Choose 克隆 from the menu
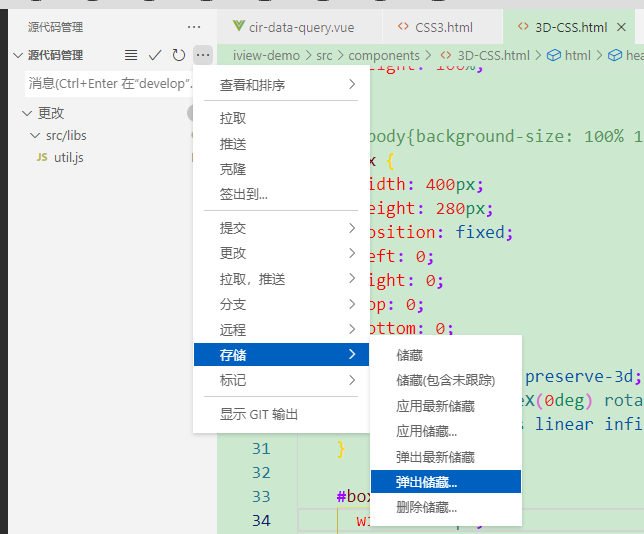Viewport: 644px width, 534px height. (281, 169)
